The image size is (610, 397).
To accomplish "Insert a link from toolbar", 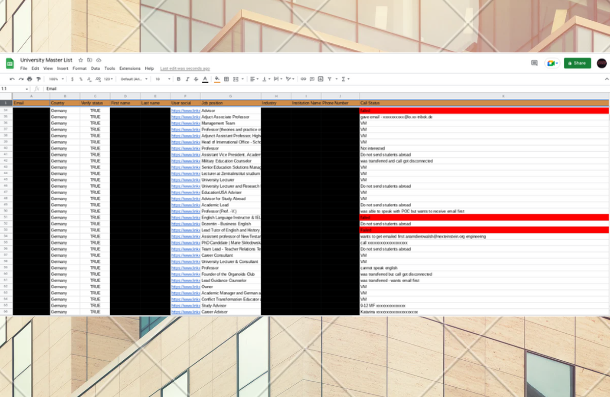I will coord(303,79).
